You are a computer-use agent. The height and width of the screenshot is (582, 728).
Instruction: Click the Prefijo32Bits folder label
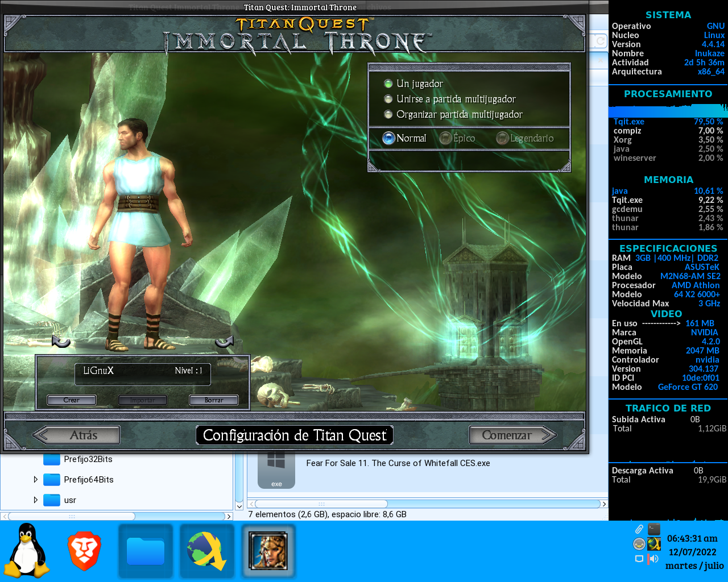tap(88, 459)
